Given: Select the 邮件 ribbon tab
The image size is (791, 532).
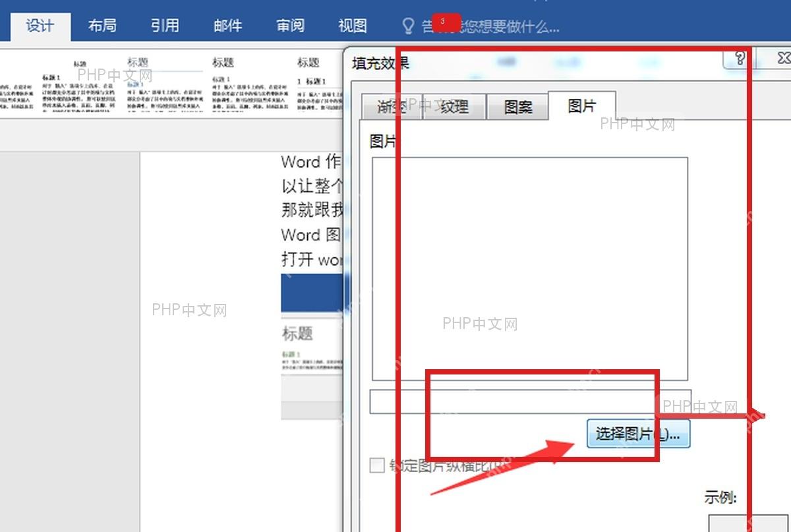Looking at the screenshot, I should pyautogui.click(x=228, y=26).
